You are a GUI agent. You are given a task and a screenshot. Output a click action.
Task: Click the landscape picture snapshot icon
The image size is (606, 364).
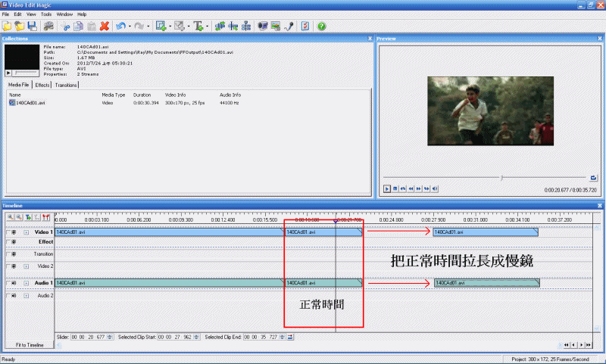click(276, 26)
